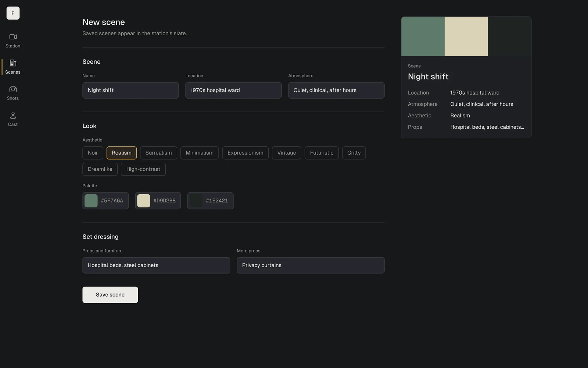Viewport: 588px width, 368px height.
Task: Select the Surrealism aesthetic chip
Action: pos(158,153)
